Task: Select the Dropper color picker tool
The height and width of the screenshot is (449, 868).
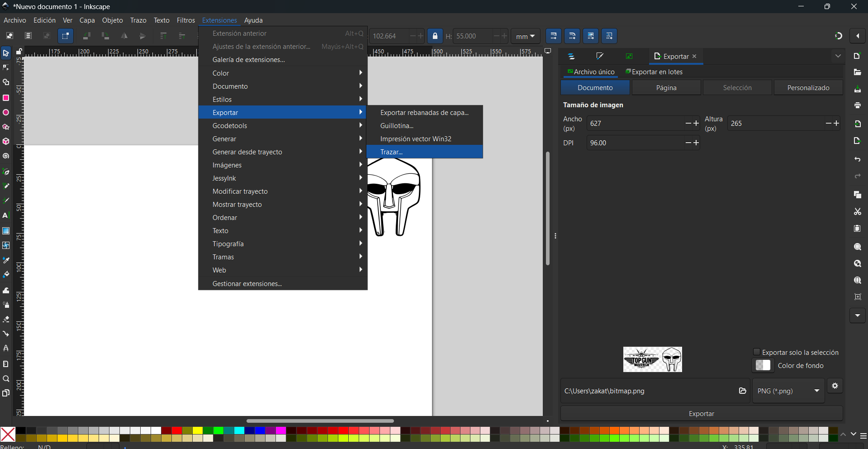Action: (x=6, y=260)
